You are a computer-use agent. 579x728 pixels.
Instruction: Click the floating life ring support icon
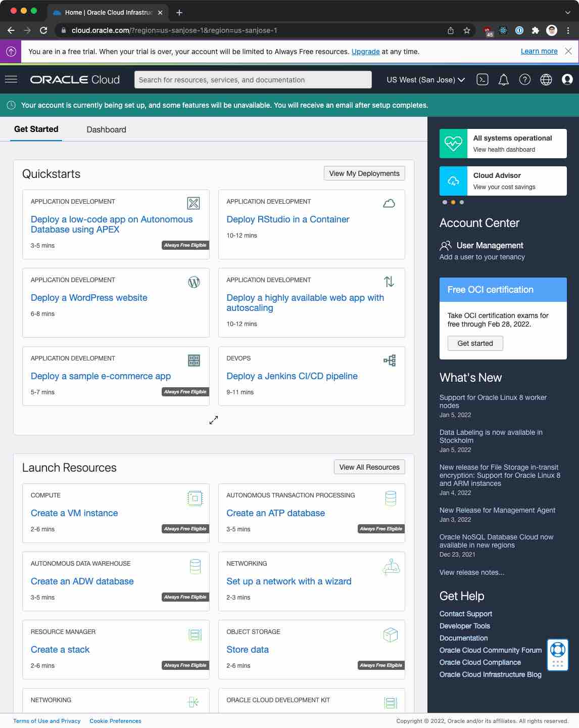pos(558,649)
